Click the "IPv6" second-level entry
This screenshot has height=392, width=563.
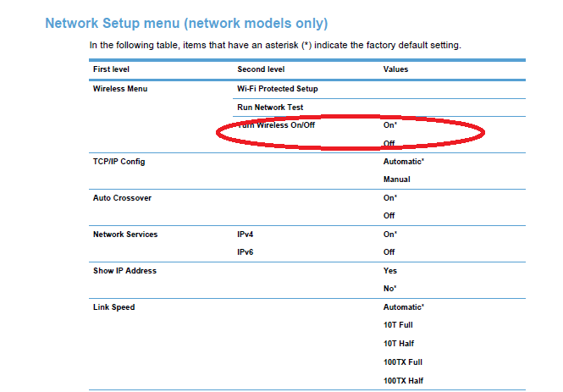pos(246,252)
